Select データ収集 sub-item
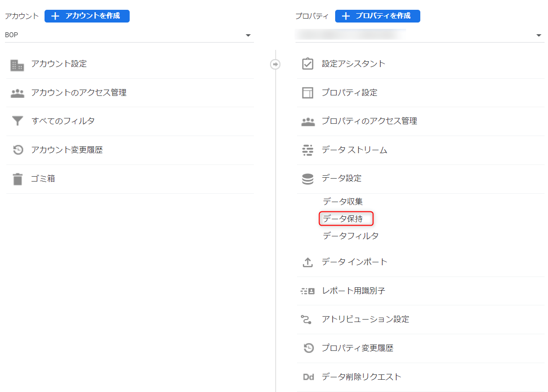The image size is (548, 392). [343, 202]
